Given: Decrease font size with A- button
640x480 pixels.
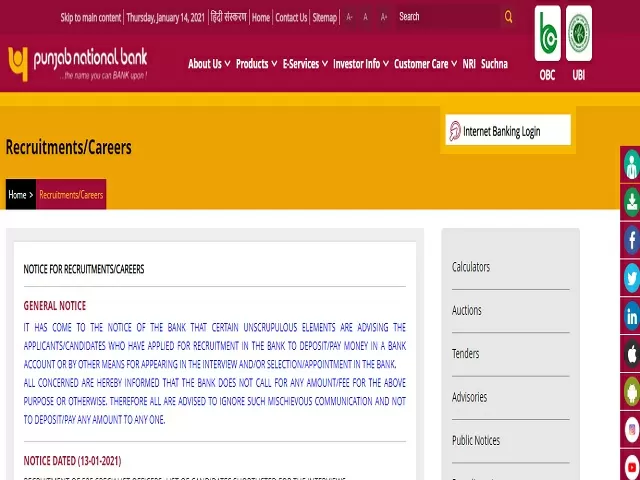Looking at the screenshot, I should tap(349, 17).
